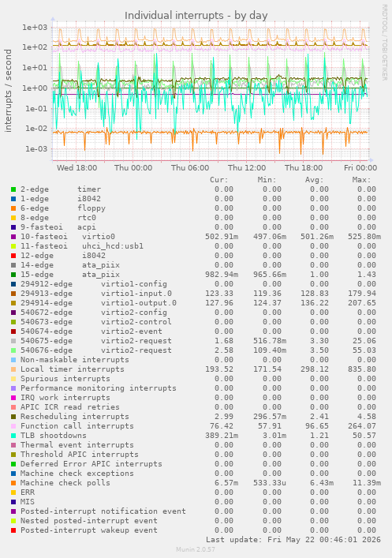Click the orange swatch for Machine check polls

(x=13, y=483)
